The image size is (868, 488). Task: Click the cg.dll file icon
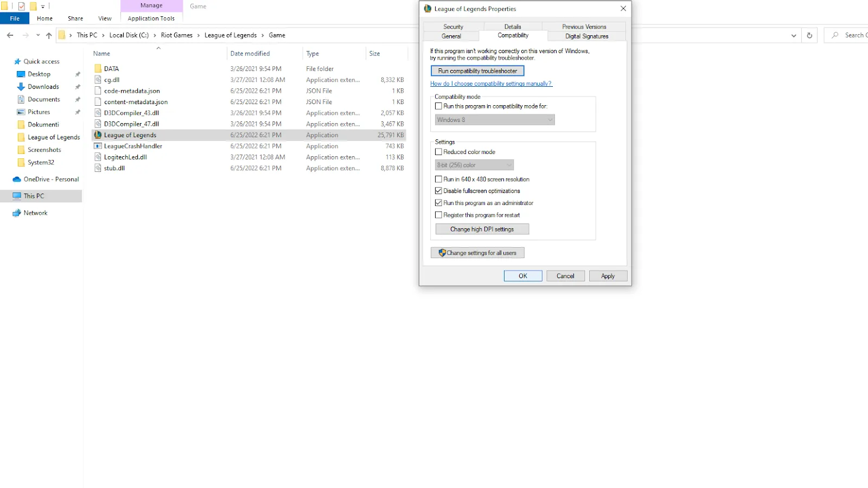tap(98, 80)
